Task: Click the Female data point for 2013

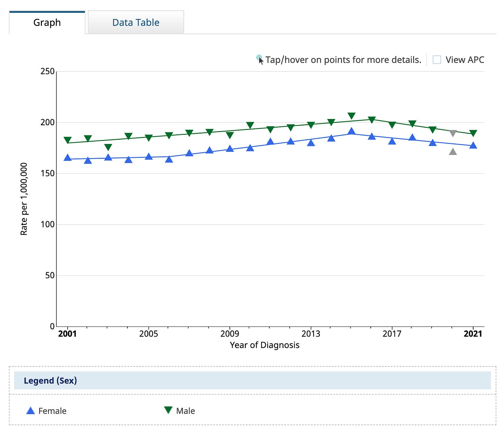Action: point(311,143)
